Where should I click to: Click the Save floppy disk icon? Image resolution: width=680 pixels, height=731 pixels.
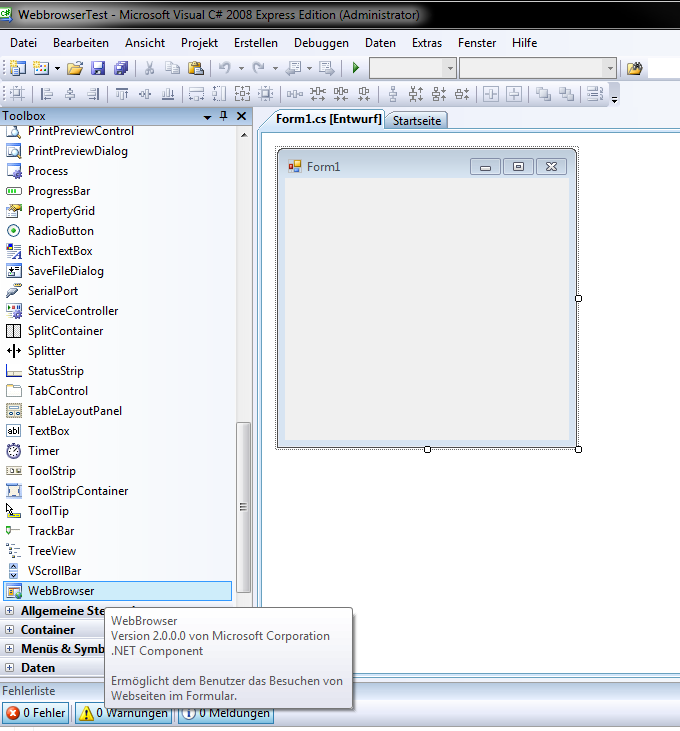point(98,69)
